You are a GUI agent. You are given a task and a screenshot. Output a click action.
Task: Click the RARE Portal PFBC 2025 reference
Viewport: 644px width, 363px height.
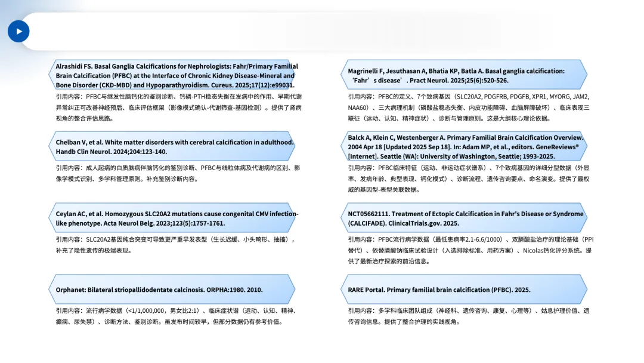[x=464, y=290]
